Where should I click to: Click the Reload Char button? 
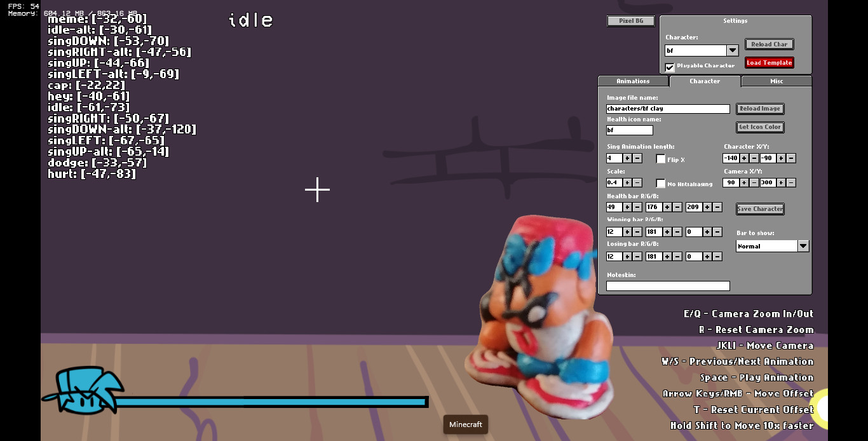click(770, 44)
